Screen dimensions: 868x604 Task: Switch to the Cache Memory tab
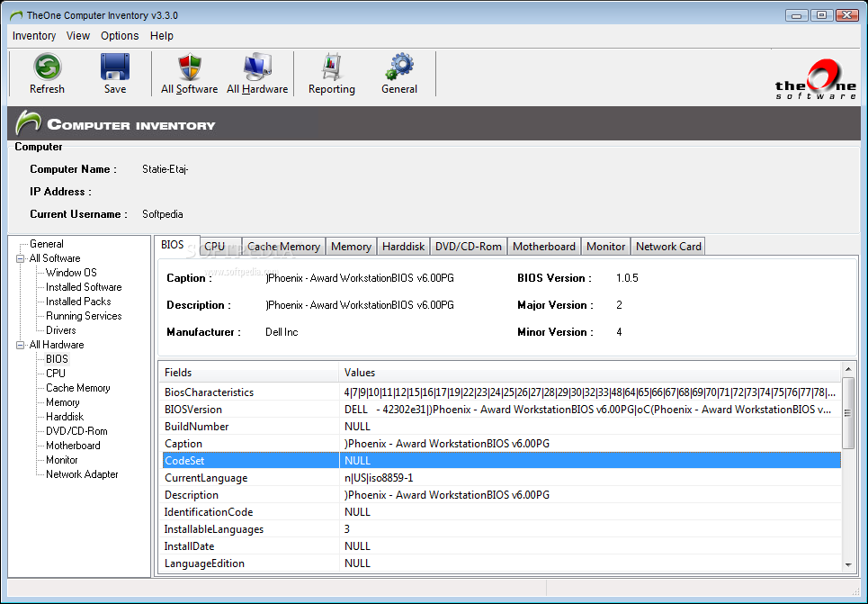pos(284,246)
